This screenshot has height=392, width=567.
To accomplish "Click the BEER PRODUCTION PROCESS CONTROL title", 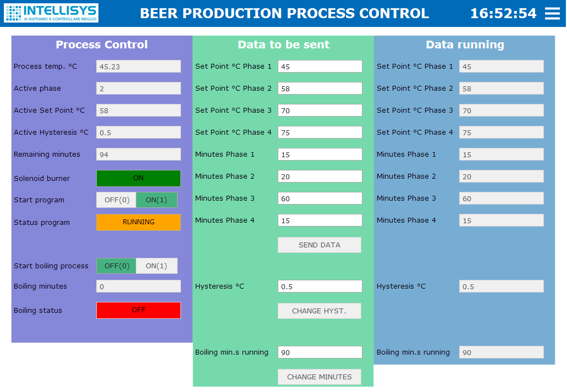I will [x=285, y=13].
